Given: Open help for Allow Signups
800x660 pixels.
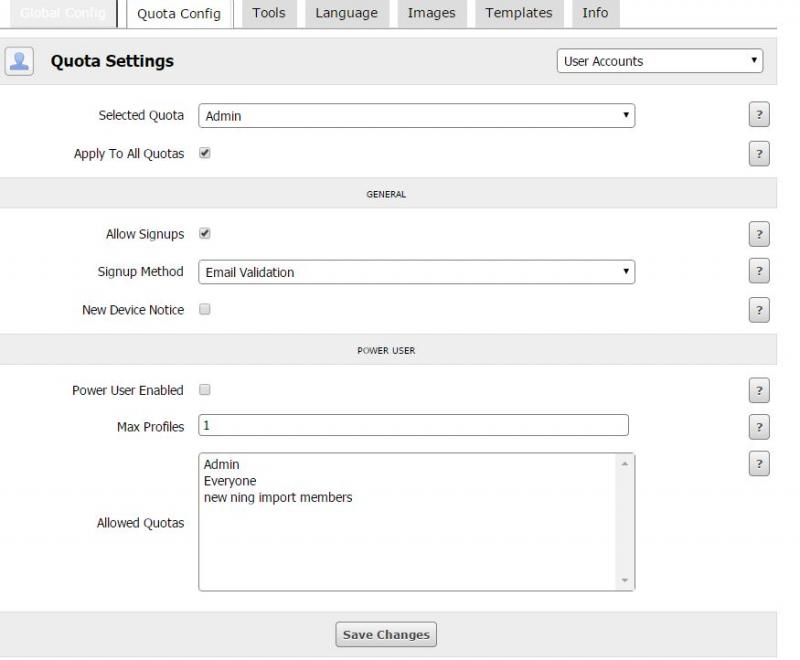Looking at the screenshot, I should 759,234.
